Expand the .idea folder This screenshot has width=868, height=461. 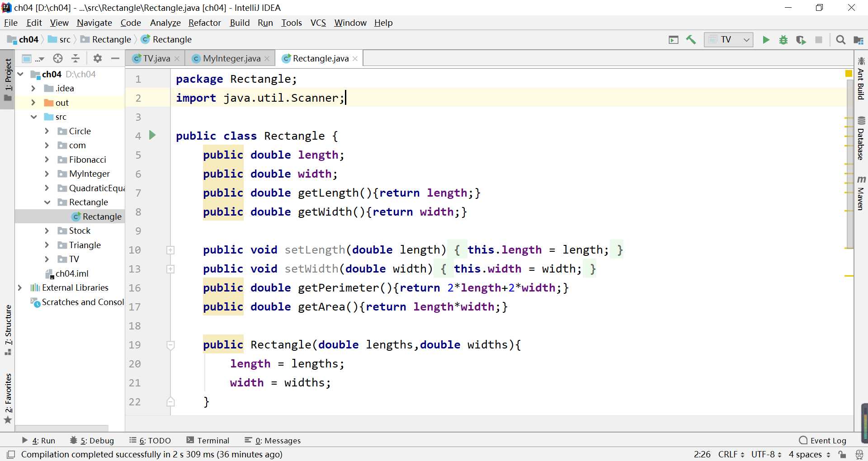click(33, 89)
